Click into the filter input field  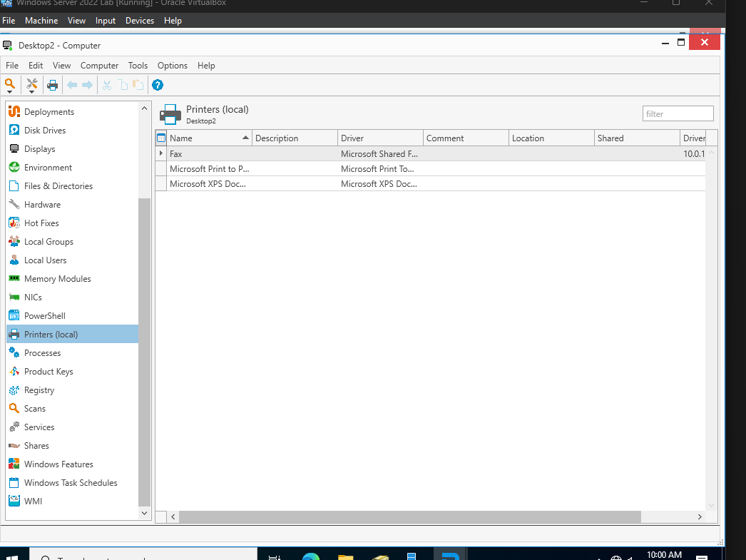point(678,113)
